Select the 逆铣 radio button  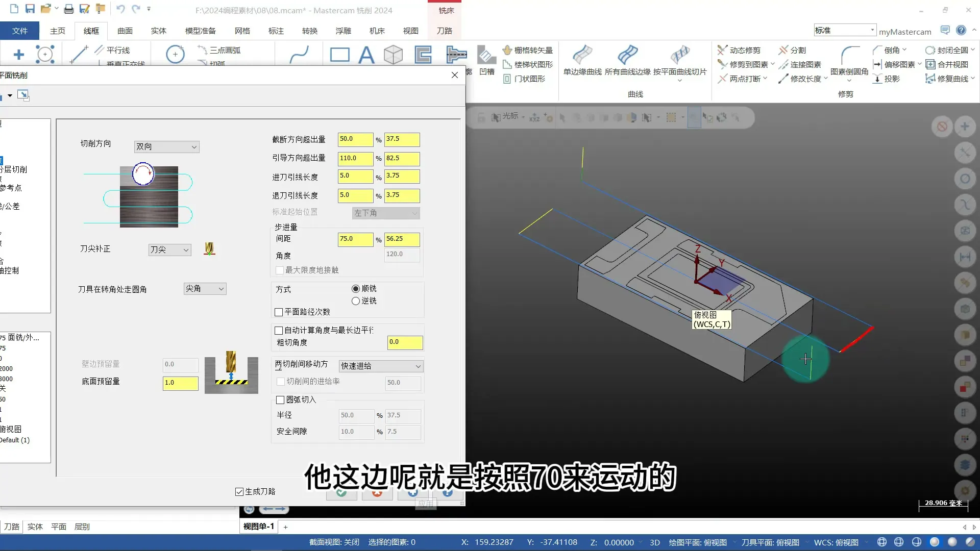(x=356, y=301)
